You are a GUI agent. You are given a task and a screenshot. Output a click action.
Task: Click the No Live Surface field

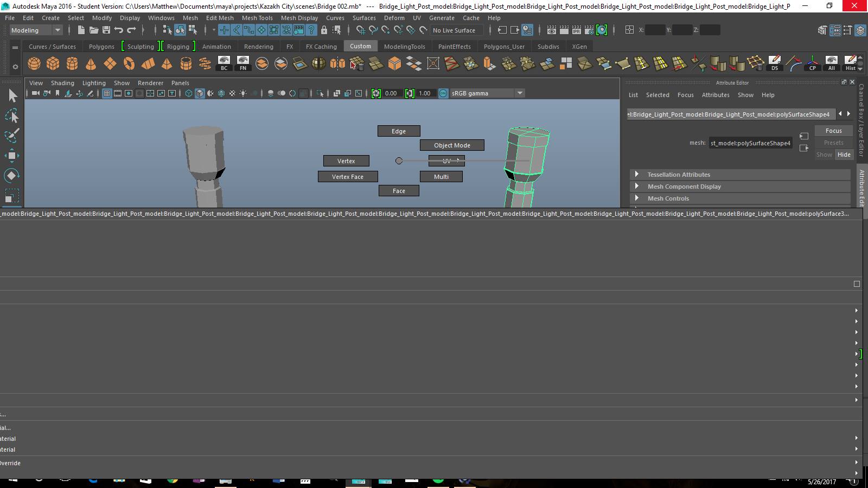[456, 30]
